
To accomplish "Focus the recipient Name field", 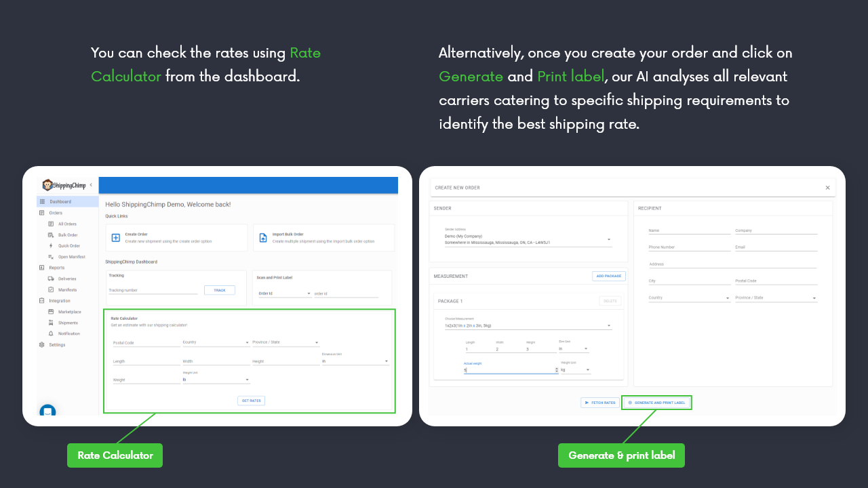I will 689,230.
